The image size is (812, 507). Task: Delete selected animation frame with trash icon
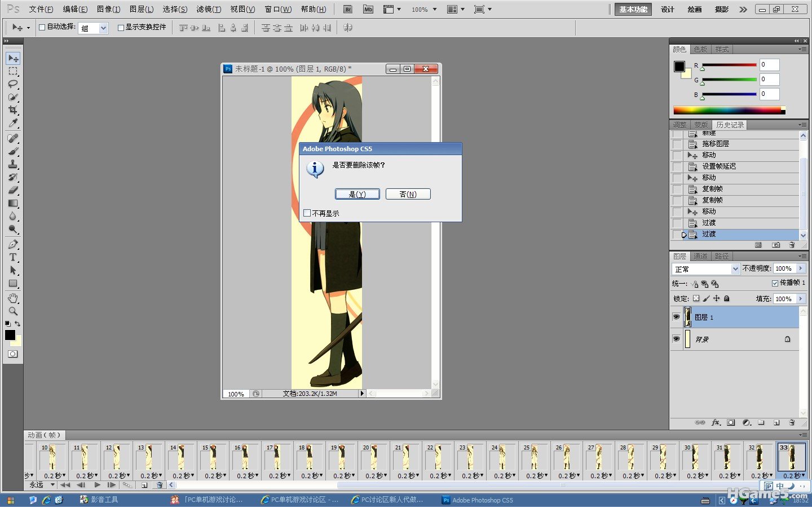pyautogui.click(x=160, y=485)
